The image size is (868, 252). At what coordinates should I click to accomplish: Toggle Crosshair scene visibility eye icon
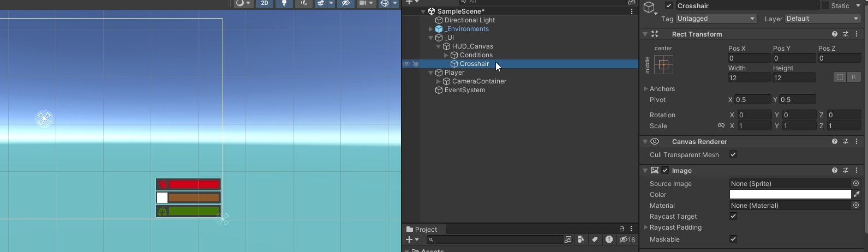(406, 64)
